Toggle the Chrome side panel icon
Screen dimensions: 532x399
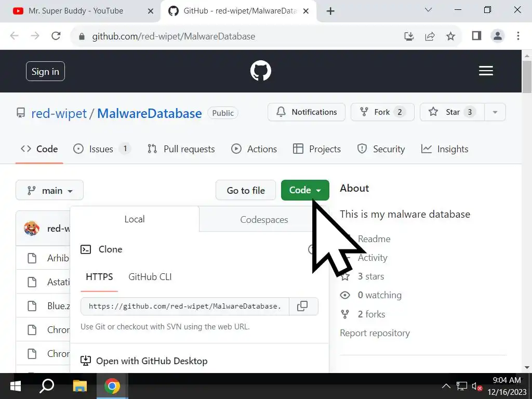[x=476, y=36]
